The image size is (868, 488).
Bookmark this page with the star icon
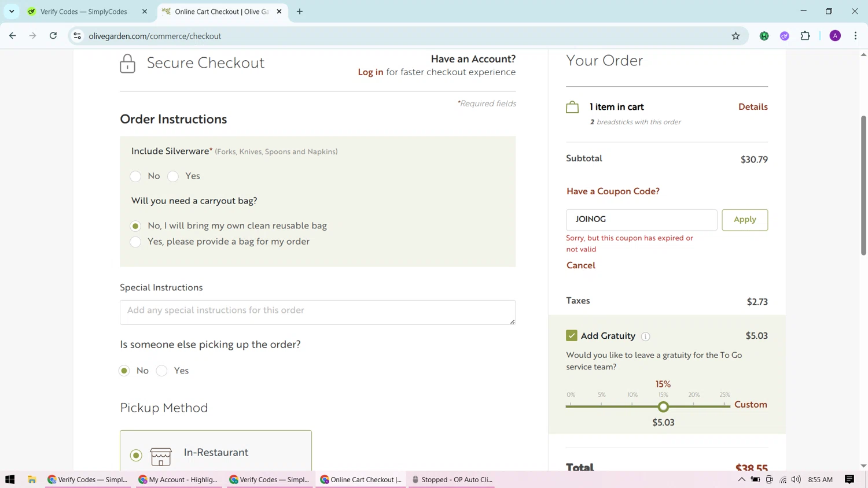735,36
